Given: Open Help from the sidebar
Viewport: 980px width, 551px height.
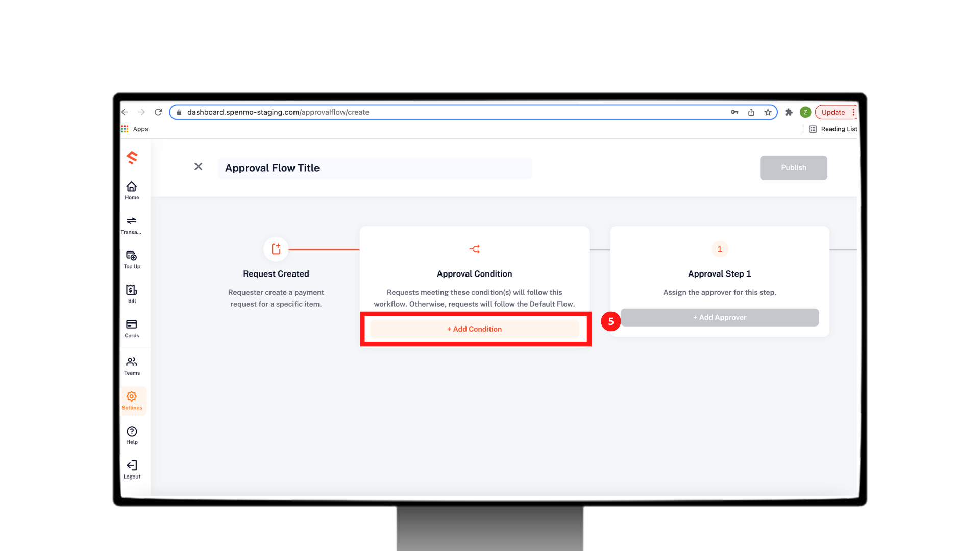Looking at the screenshot, I should point(132,435).
